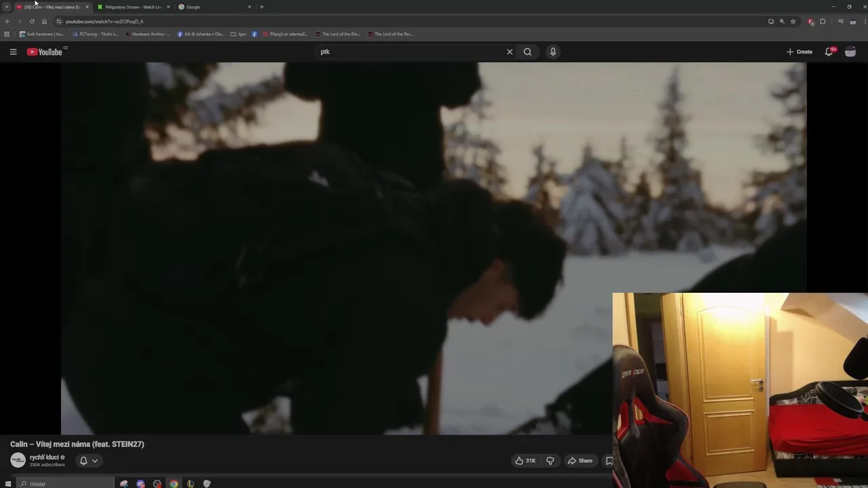Screen dimensions: 868x488
Task: Click the Hledat taskbar search box
Action: (x=66, y=484)
